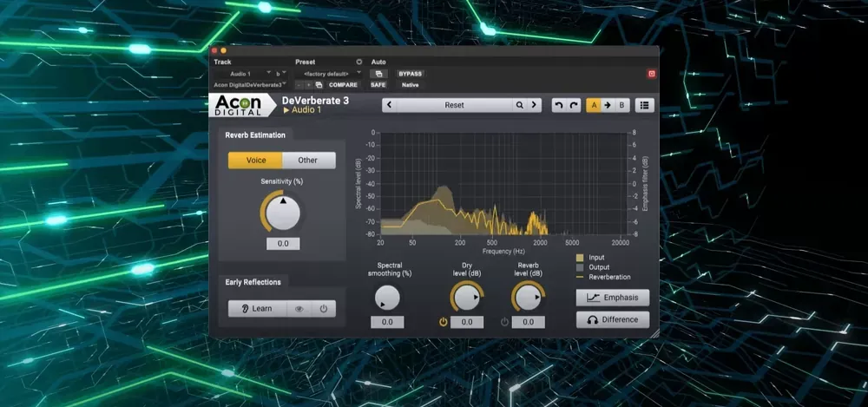Click the Learn early reflections button

tap(258, 308)
